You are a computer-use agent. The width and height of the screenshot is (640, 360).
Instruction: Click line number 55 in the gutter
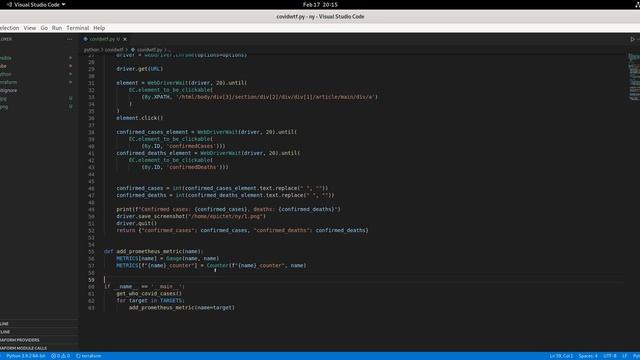pyautogui.click(x=91, y=251)
